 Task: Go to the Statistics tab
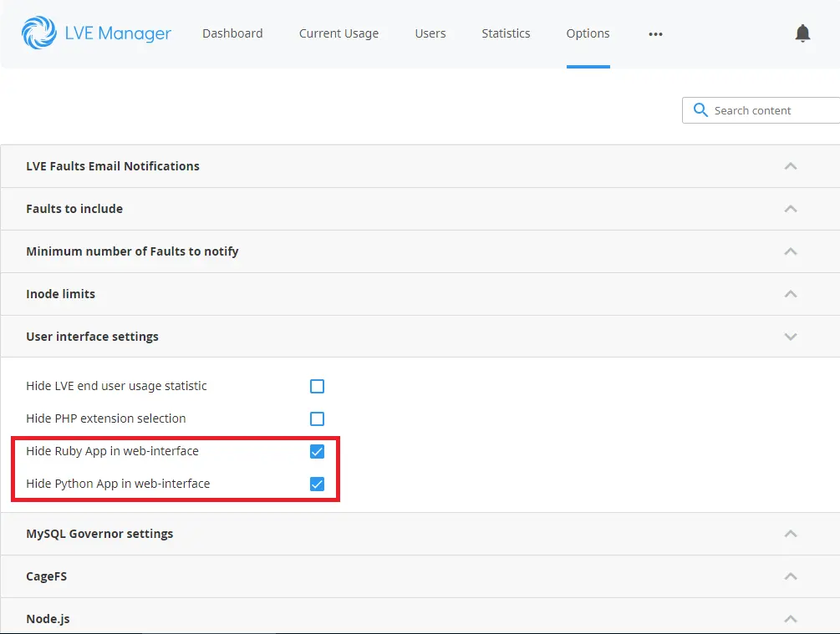tap(506, 33)
